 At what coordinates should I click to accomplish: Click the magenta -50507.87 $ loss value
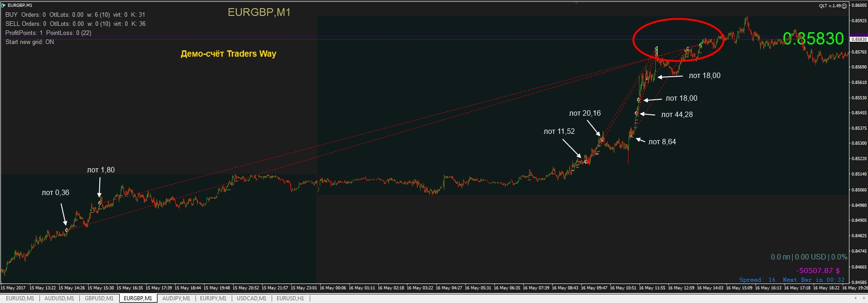coord(818,271)
